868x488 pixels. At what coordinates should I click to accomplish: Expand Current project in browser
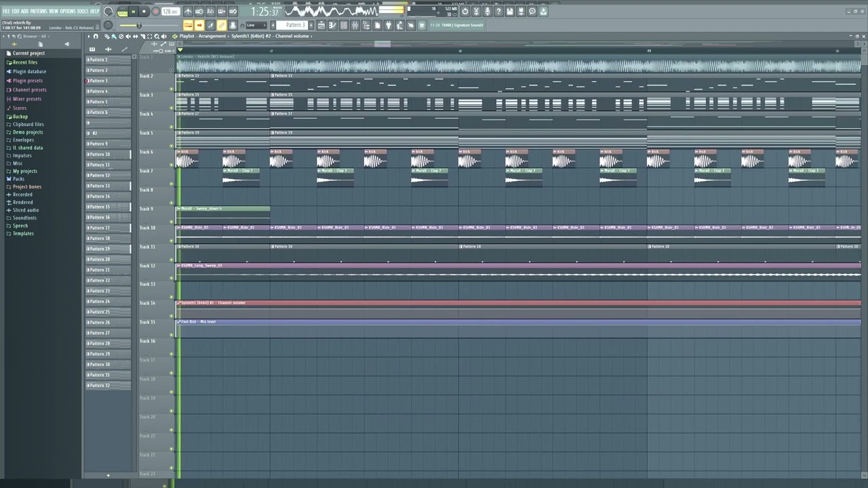(28, 53)
